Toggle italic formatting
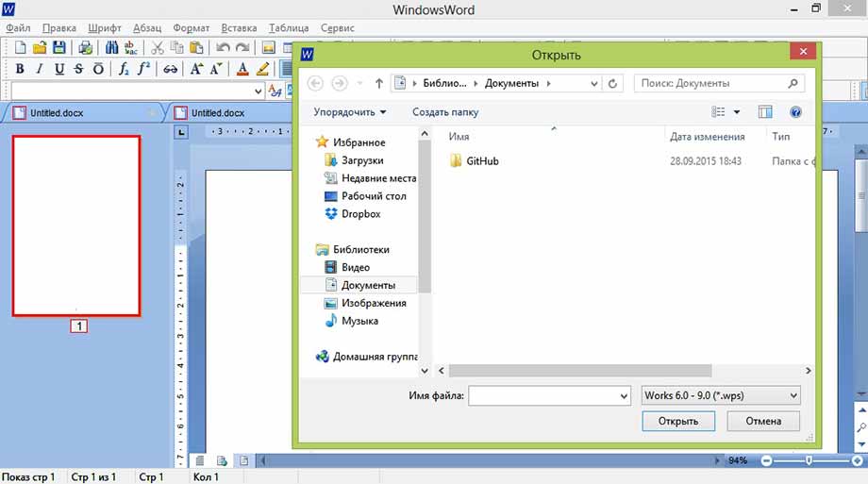This screenshot has width=868, height=484. coord(40,69)
